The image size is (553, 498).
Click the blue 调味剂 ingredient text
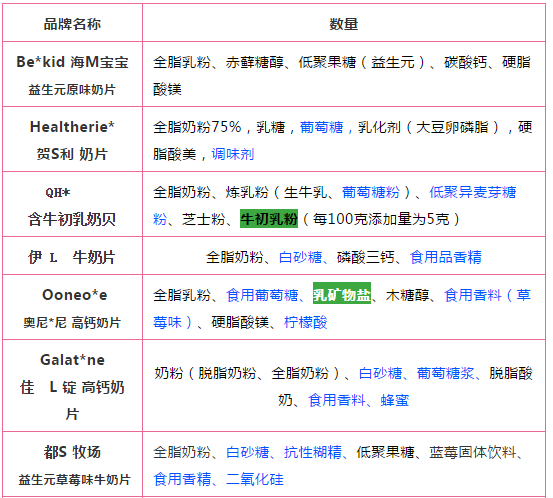(x=233, y=154)
